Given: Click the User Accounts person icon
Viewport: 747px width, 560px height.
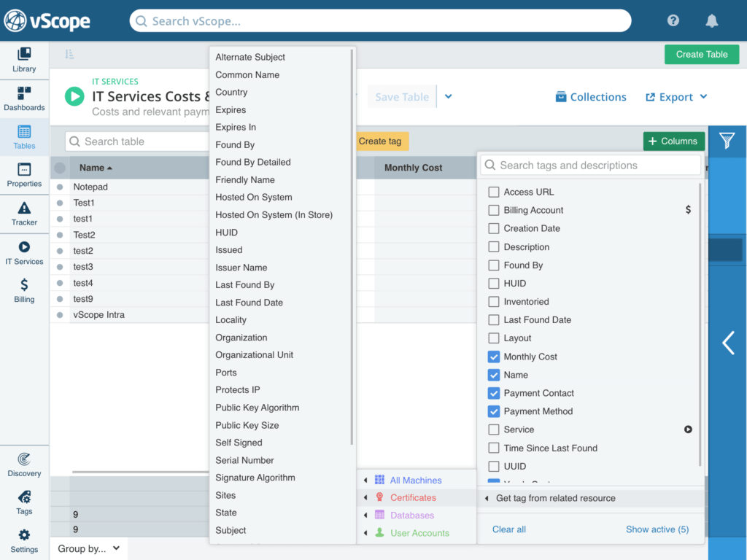Looking at the screenshot, I should (379, 532).
